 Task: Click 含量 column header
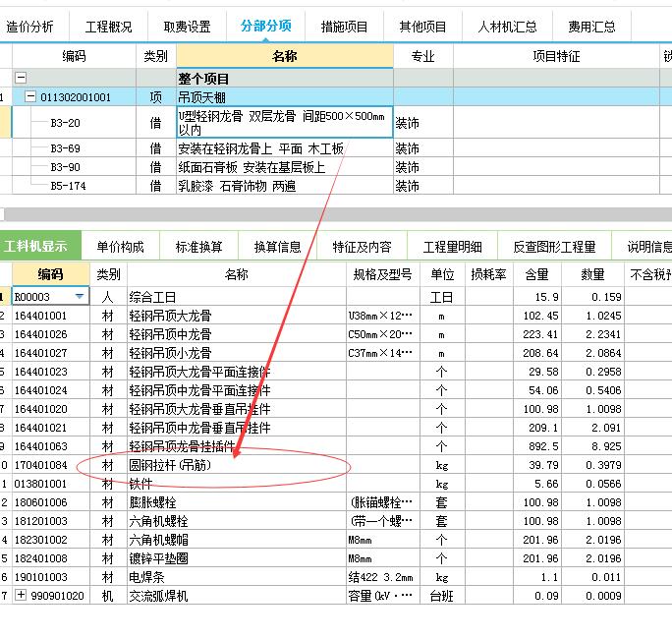point(537,274)
